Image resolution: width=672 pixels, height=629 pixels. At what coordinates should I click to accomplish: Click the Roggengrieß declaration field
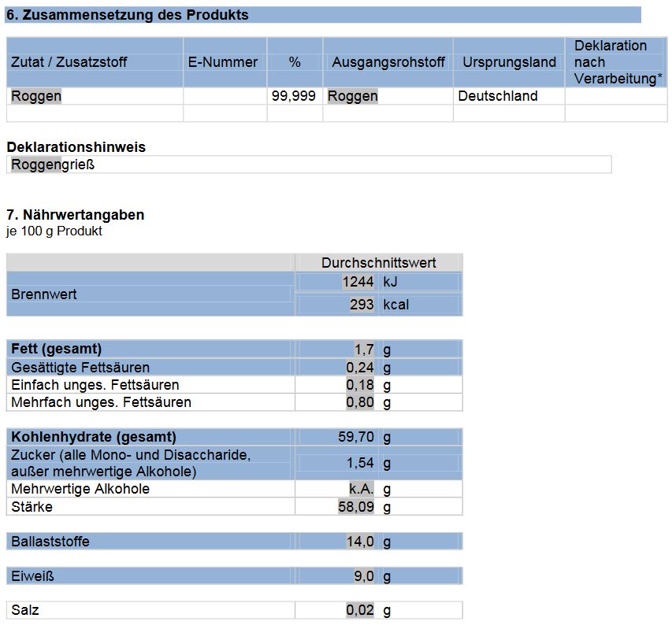tap(54, 165)
